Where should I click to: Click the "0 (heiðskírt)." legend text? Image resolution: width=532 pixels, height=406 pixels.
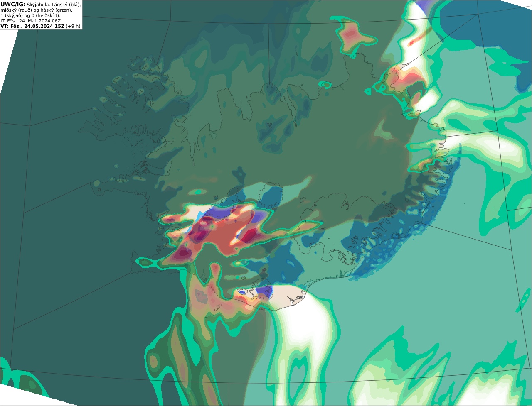point(46,16)
